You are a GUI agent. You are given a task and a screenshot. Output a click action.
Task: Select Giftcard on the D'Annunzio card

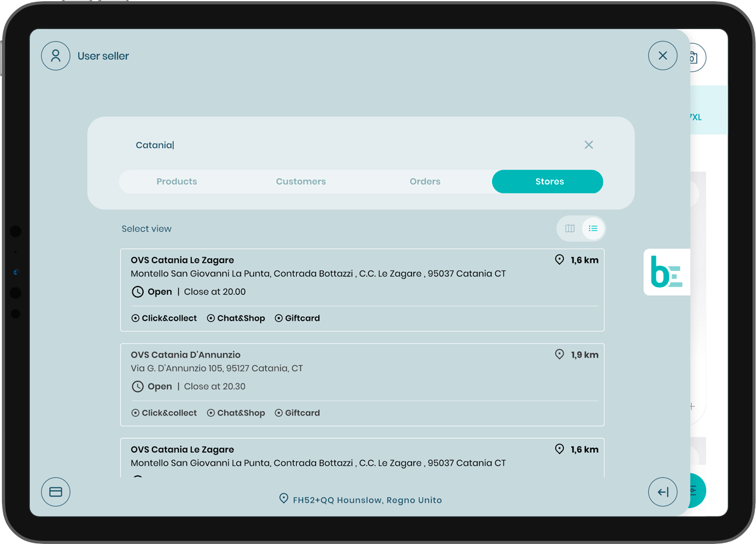click(297, 413)
